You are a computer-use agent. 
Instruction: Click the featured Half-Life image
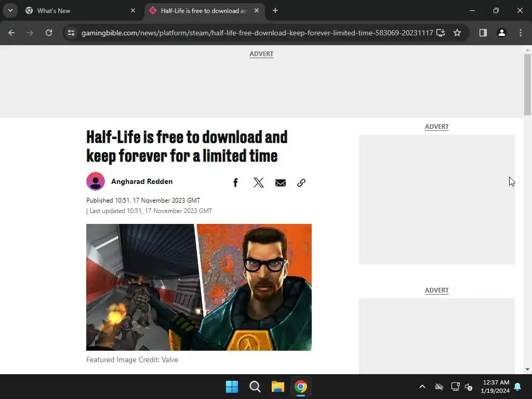point(199,287)
